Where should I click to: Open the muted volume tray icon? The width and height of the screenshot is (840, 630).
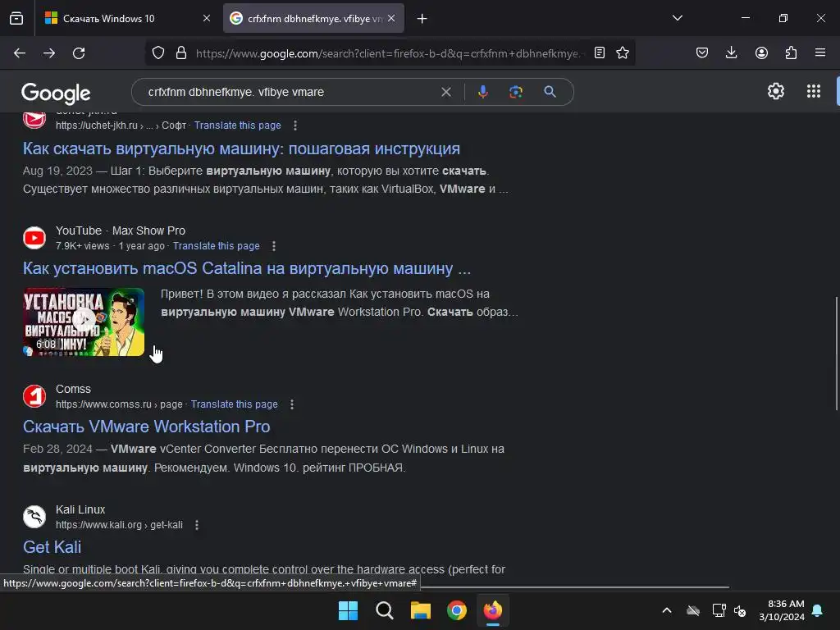pyautogui.click(x=740, y=610)
